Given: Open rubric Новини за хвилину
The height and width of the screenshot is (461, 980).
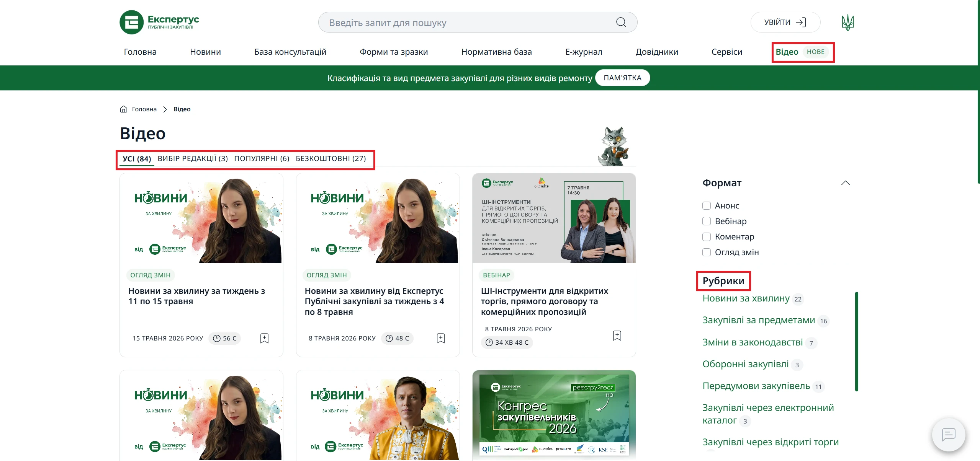Looking at the screenshot, I should [746, 298].
